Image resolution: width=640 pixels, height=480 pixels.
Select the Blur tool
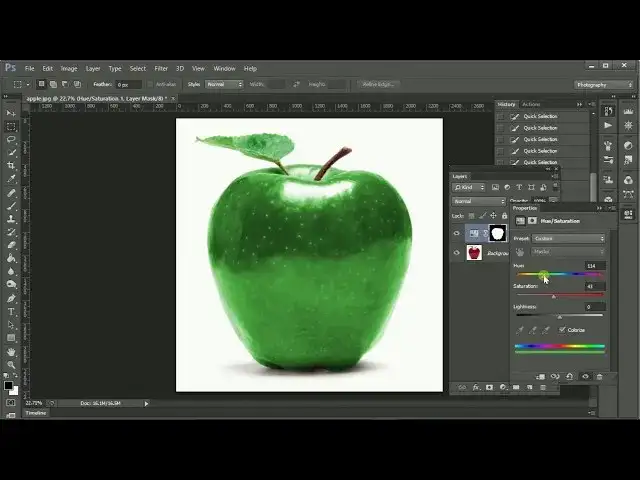point(11,271)
